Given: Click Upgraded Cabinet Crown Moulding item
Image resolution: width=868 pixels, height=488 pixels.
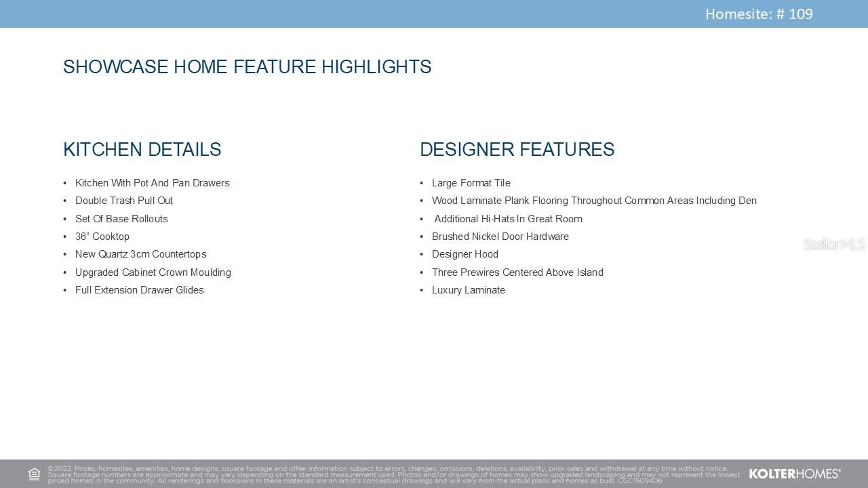Looking at the screenshot, I should coord(153,272).
